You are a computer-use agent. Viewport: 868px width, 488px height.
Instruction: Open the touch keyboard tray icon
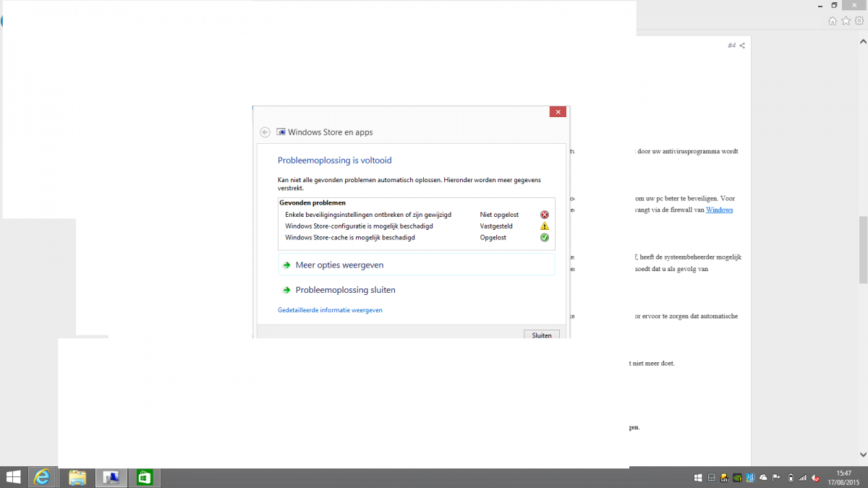pyautogui.click(x=711, y=478)
